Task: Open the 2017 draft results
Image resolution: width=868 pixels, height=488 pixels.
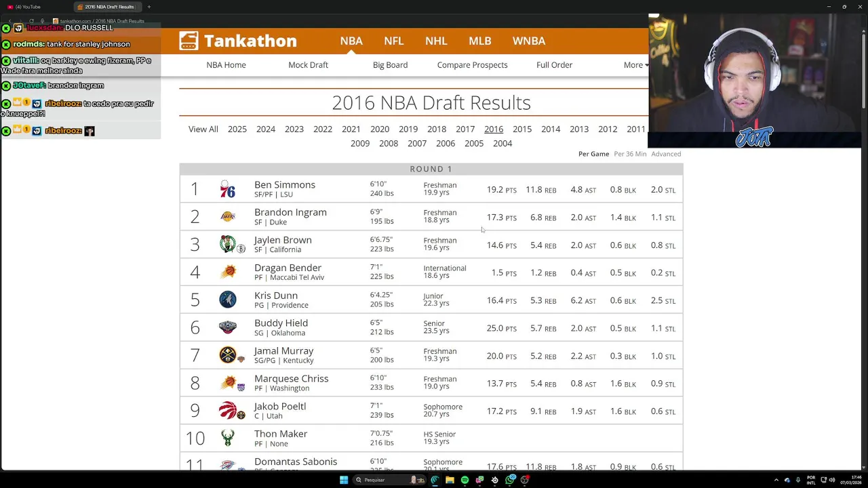Action: (x=465, y=129)
